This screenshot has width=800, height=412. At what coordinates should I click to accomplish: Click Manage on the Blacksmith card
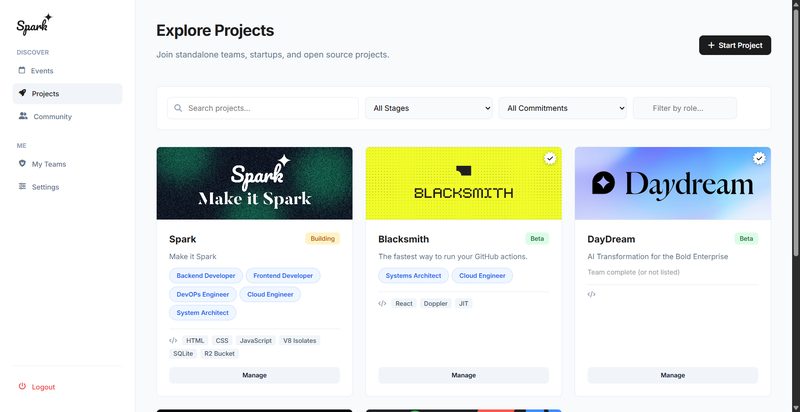[x=463, y=375]
